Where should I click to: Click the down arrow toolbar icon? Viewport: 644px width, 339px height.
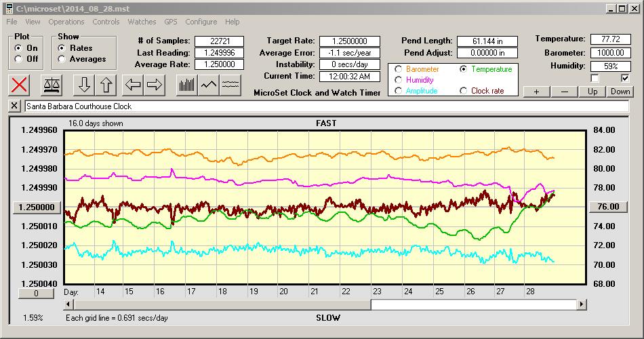[84, 85]
